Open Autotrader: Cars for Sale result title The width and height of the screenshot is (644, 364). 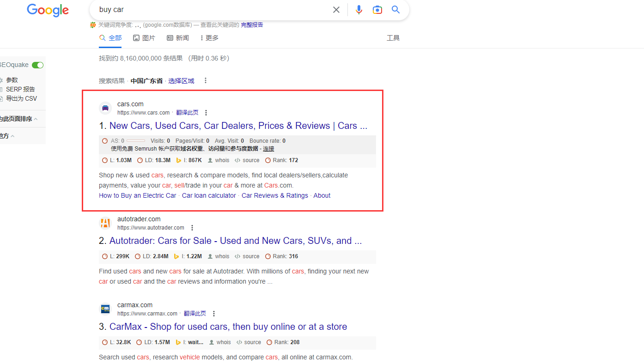236,241
